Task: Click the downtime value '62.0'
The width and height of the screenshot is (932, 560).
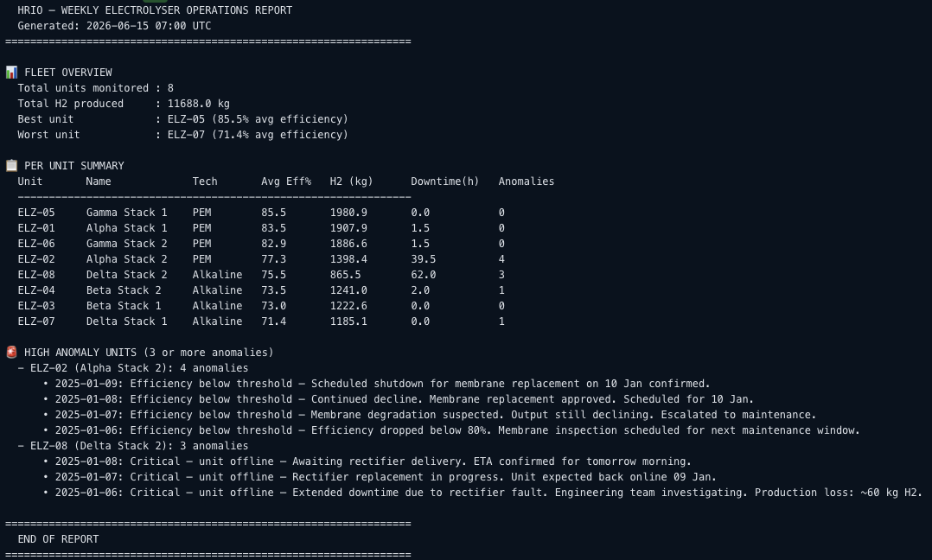Action: [424, 274]
